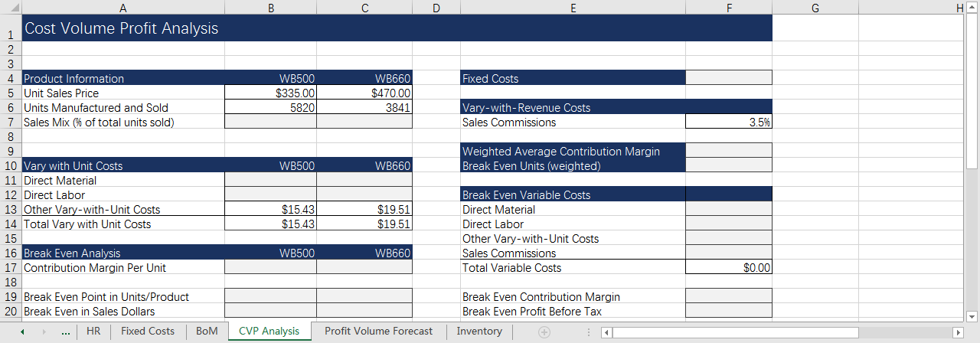
Task: Select the 3841 units cell
Action: coord(364,107)
